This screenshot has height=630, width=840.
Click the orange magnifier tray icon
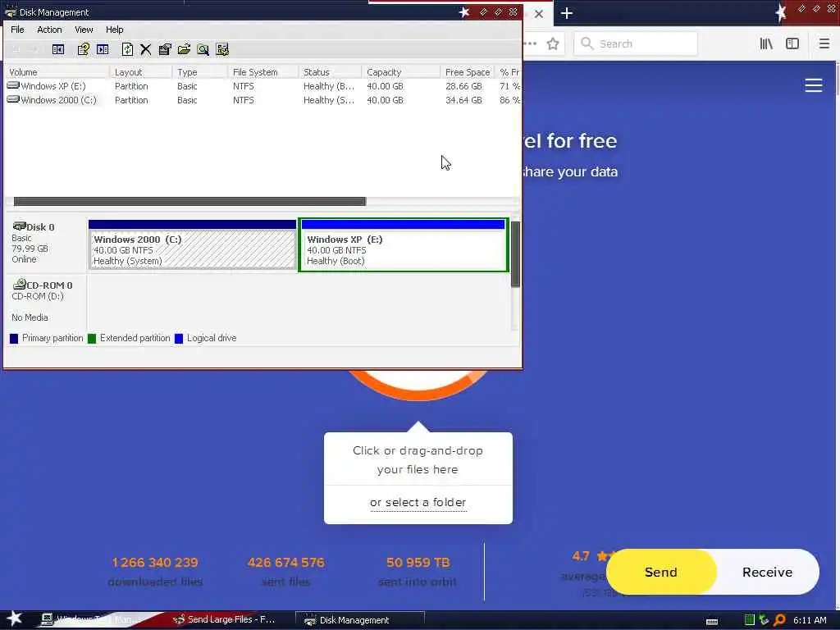click(779, 620)
